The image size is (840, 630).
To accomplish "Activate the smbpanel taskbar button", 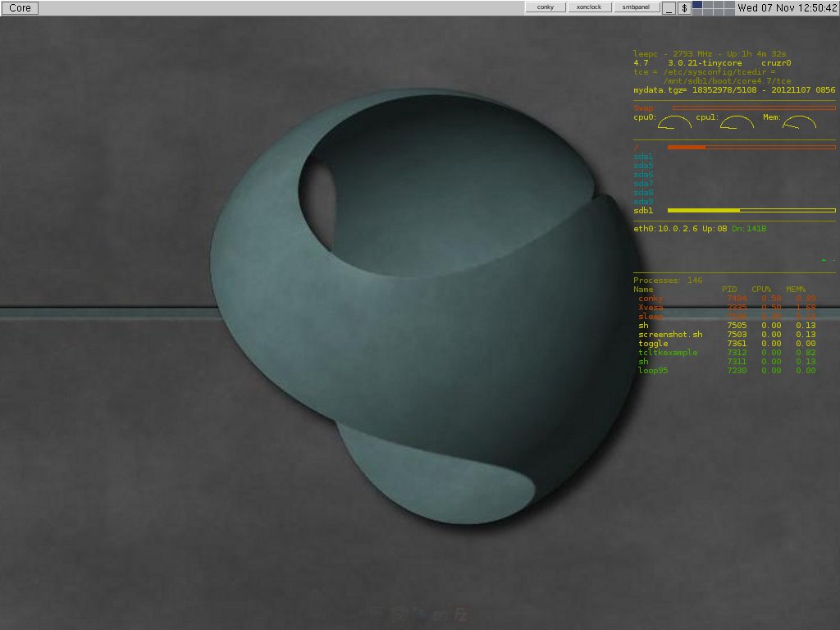I will coord(637,7).
